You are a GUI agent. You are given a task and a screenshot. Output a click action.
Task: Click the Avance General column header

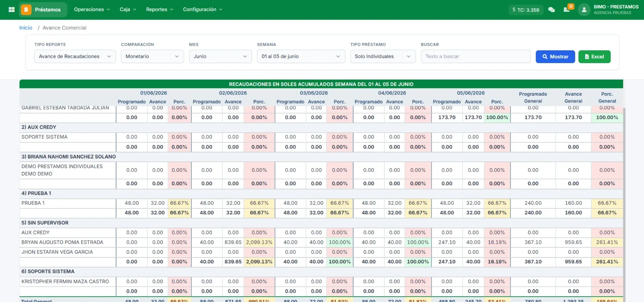pos(573,98)
